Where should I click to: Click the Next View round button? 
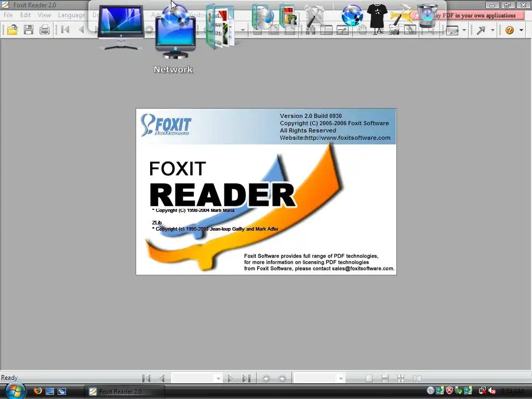(282, 378)
